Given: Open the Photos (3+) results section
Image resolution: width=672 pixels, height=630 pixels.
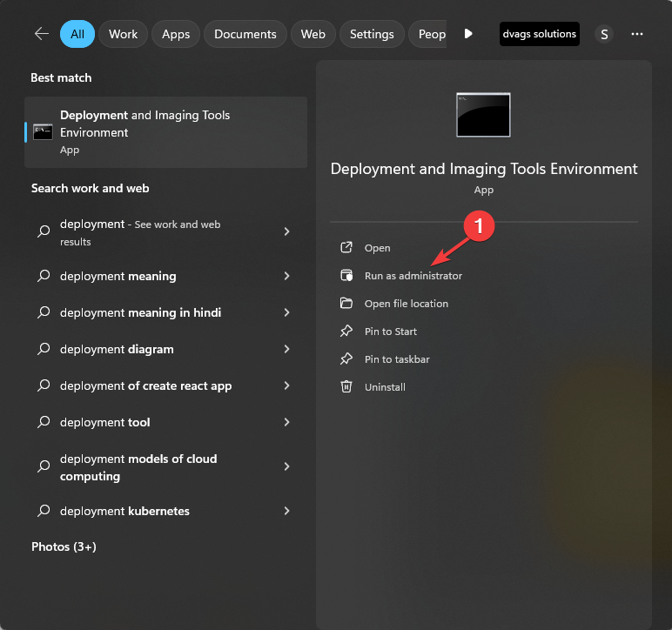Looking at the screenshot, I should point(64,547).
